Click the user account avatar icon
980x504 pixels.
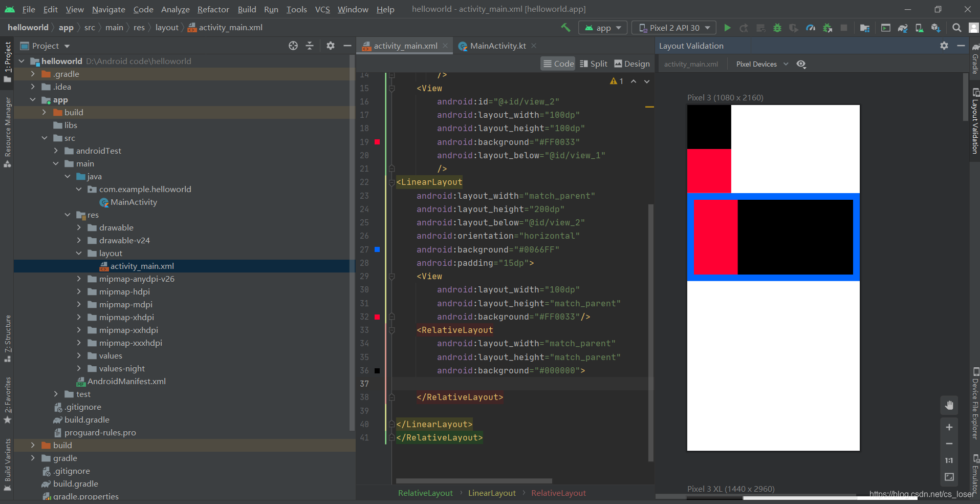click(973, 28)
